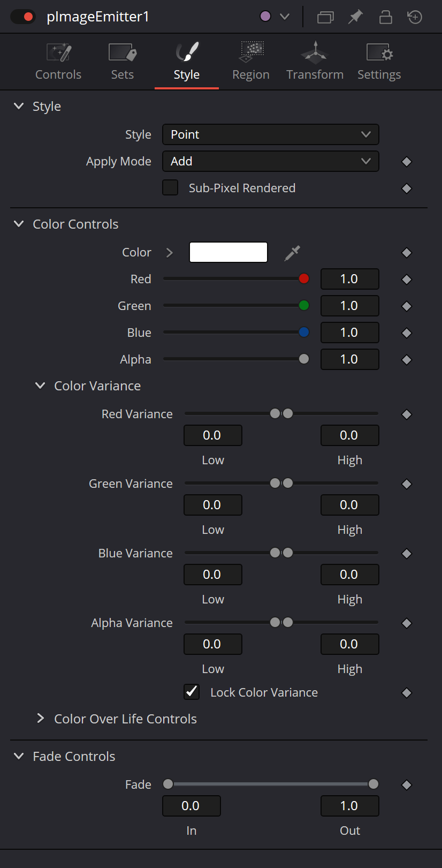442x868 pixels.
Task: Reset node settings with the header reset icon
Action: tap(415, 17)
